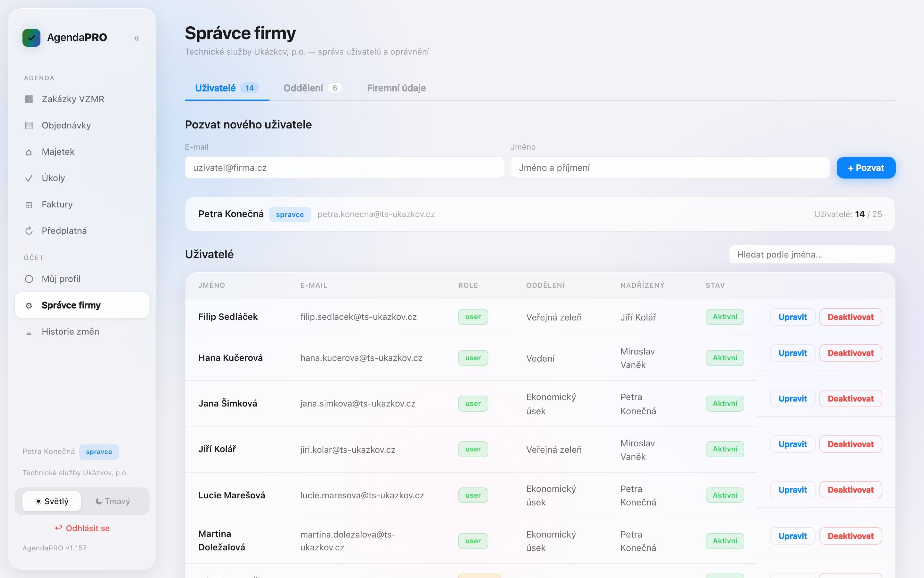The height and width of the screenshot is (578, 924).
Task: Click the Aktivní badge for Filip Sedláček
Action: pyautogui.click(x=725, y=317)
